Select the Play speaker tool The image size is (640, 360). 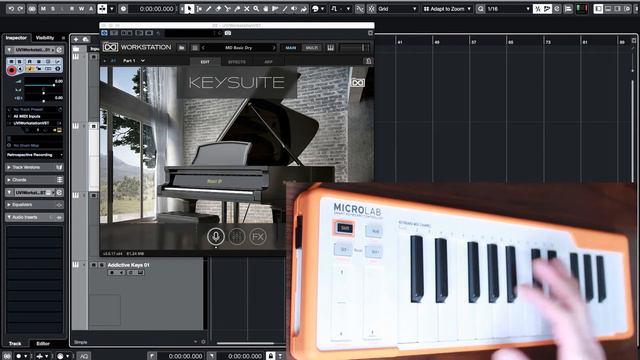pyautogui.click(x=294, y=9)
